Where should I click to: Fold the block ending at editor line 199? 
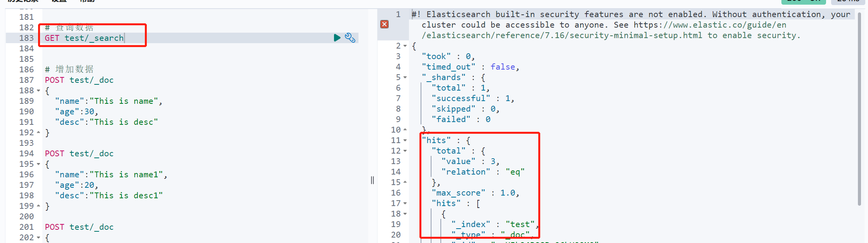38,206
